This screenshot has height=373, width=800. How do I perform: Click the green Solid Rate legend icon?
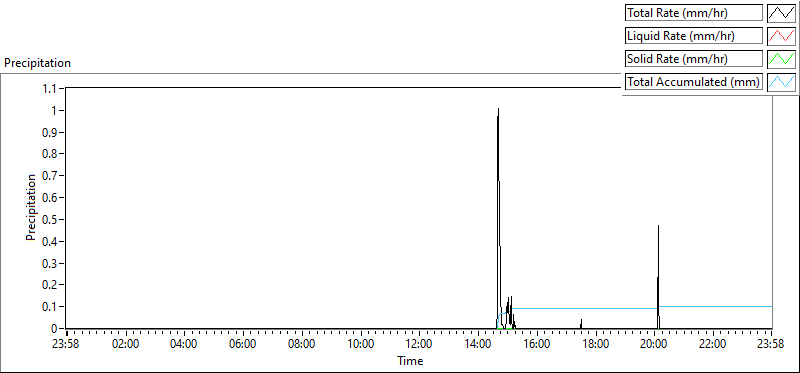[781, 59]
